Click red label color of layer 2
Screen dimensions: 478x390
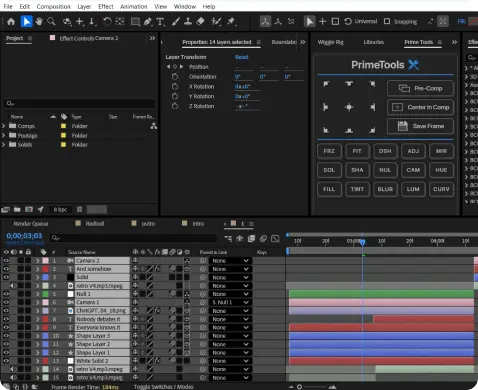tap(45, 269)
